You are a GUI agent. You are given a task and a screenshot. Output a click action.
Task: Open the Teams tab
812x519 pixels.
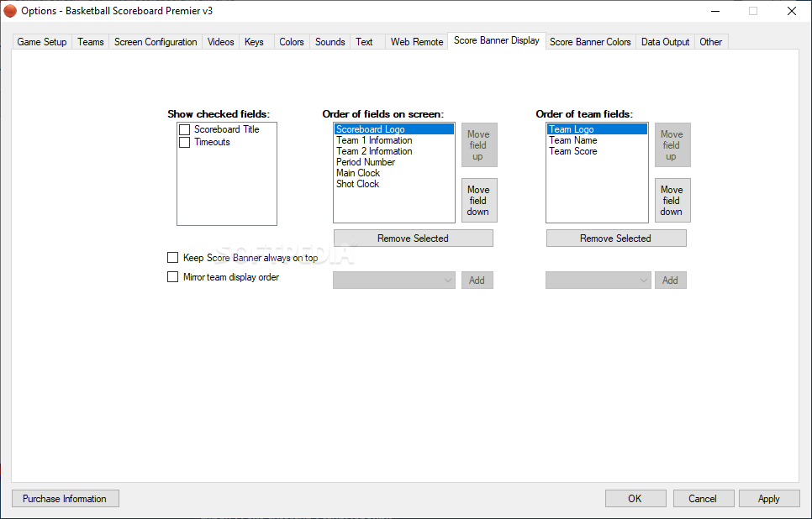click(x=91, y=42)
